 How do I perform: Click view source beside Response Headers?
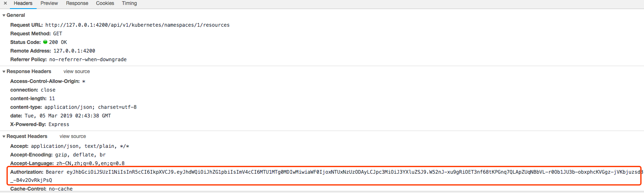coord(77,71)
